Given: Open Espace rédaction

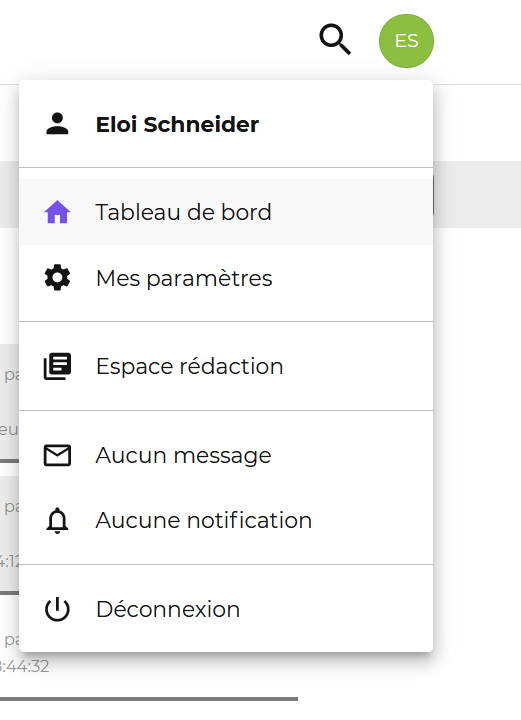Looking at the screenshot, I should click(226, 366).
